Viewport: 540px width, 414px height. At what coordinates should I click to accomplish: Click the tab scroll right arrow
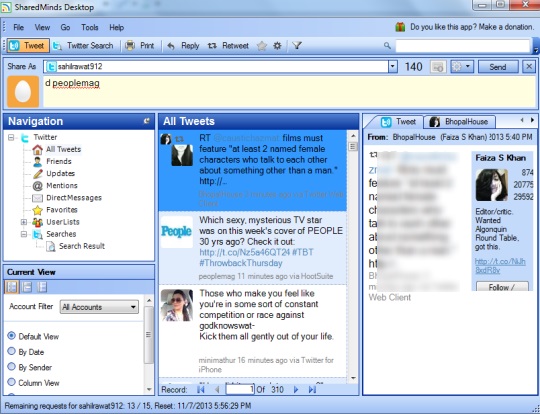tap(532, 120)
